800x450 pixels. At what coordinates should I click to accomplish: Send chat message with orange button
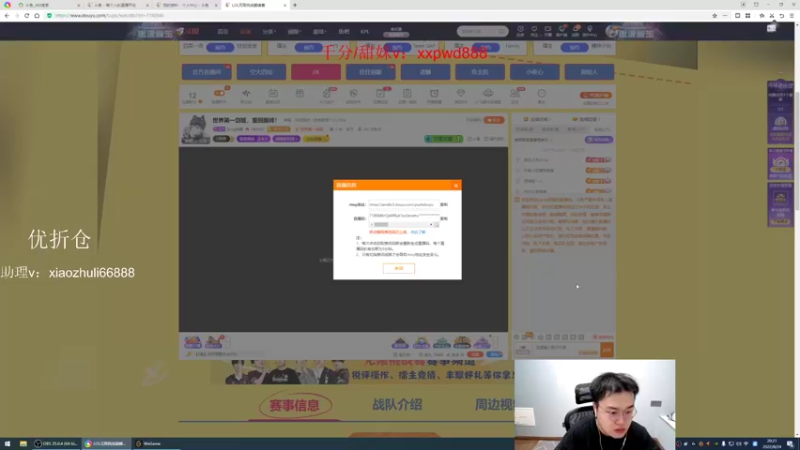pyautogui.click(x=607, y=349)
